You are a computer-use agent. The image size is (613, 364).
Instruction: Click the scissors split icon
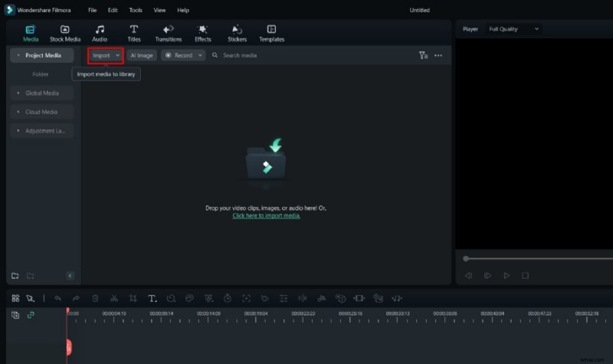click(x=113, y=298)
